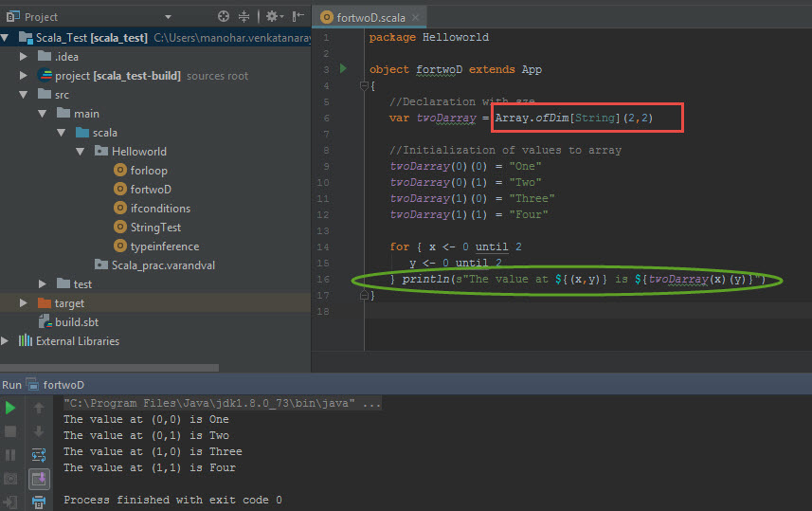812x511 pixels.
Task: Click the Helloworld package folder icon
Action: [101, 151]
